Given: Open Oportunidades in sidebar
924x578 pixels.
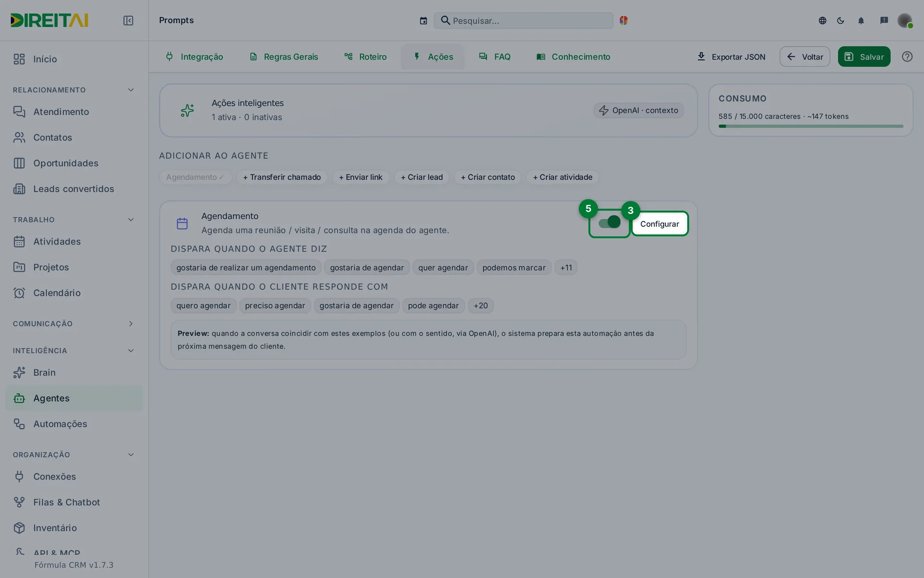Looking at the screenshot, I should coord(74,163).
